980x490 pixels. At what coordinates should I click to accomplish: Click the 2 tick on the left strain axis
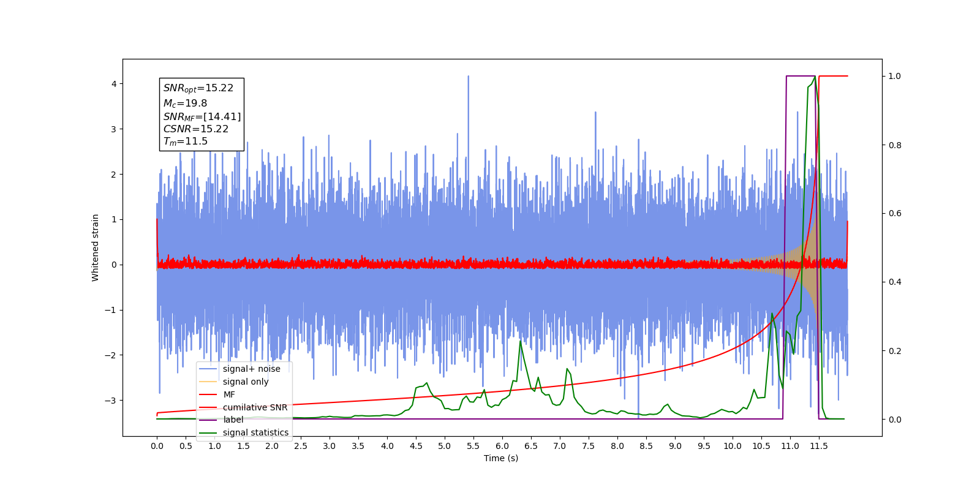[x=114, y=175]
